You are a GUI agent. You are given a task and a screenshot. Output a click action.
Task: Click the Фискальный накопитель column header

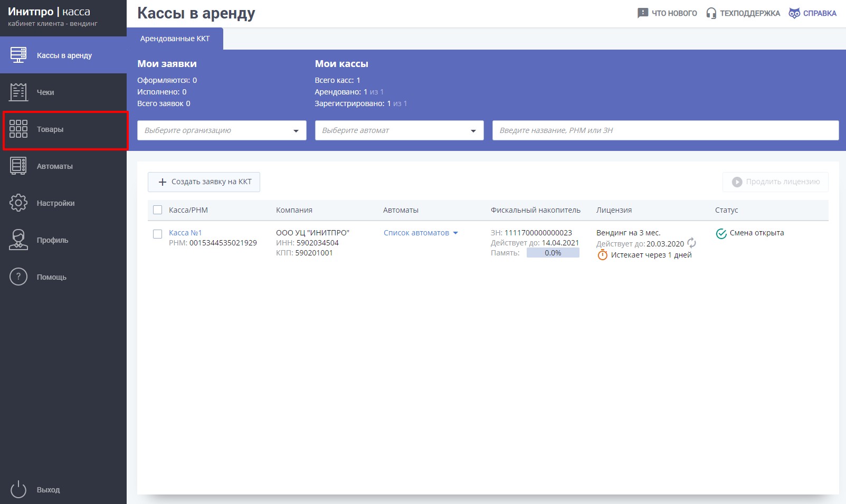point(535,210)
